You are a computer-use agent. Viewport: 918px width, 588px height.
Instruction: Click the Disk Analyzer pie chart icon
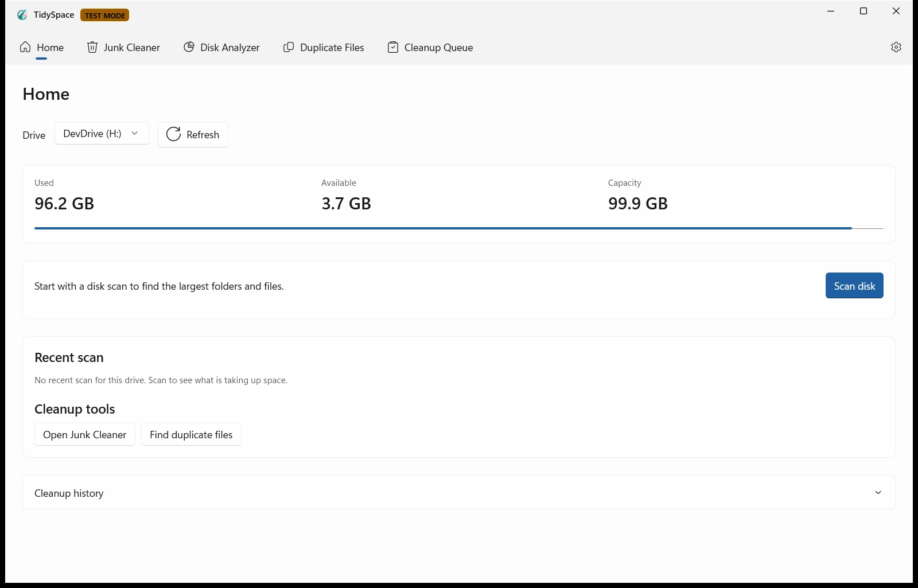pyautogui.click(x=189, y=47)
